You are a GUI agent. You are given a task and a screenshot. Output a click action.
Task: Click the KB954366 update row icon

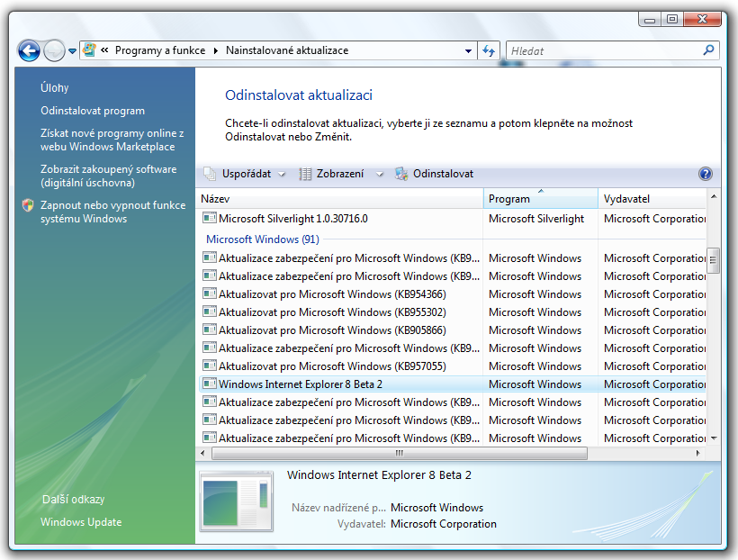(x=210, y=294)
